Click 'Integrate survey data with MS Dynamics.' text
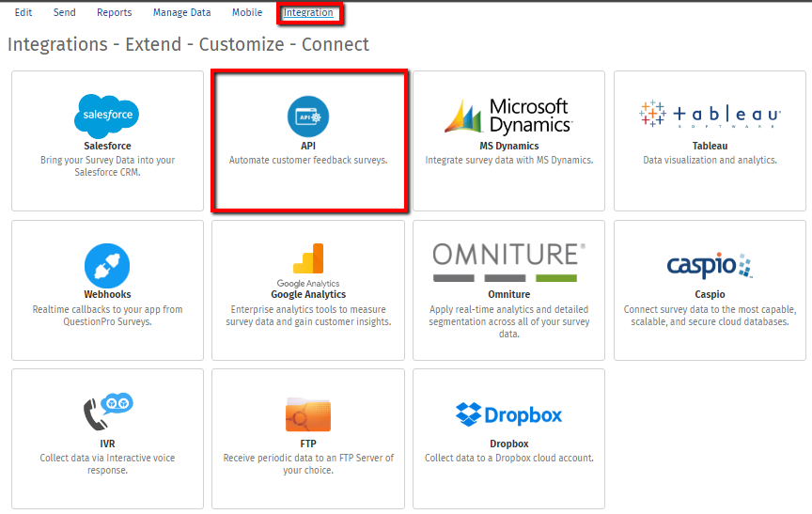Screen dimensions: 812x514 point(508,161)
